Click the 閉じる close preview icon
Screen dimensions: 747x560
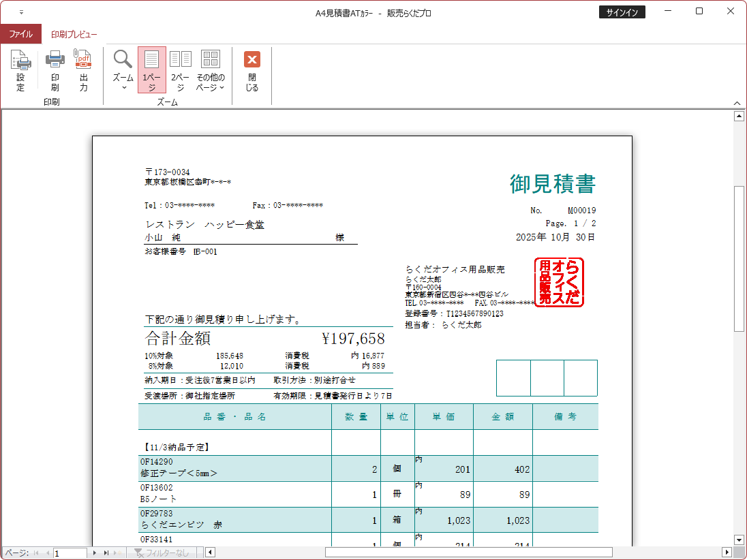[252, 70]
